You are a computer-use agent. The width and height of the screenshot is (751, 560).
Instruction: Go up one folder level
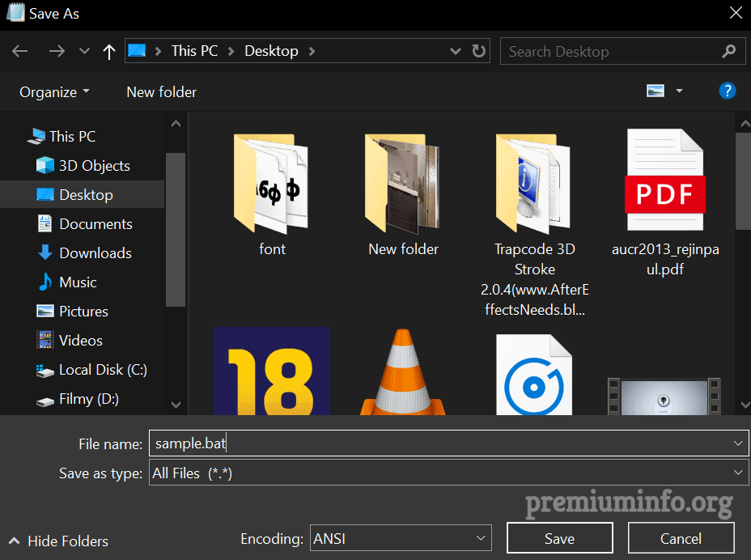click(109, 51)
